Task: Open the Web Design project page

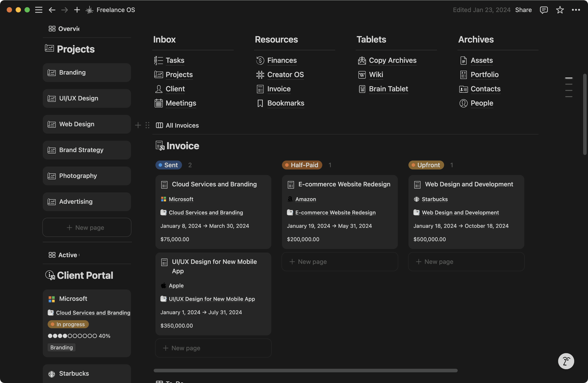Action: pos(87,124)
